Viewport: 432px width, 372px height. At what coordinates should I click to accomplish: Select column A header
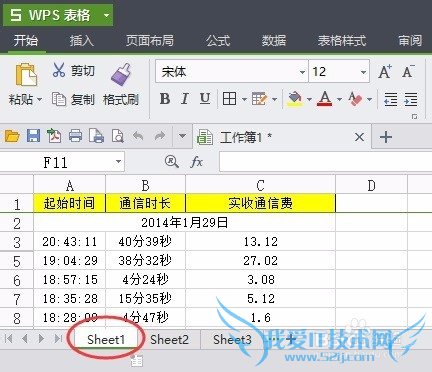(x=69, y=184)
